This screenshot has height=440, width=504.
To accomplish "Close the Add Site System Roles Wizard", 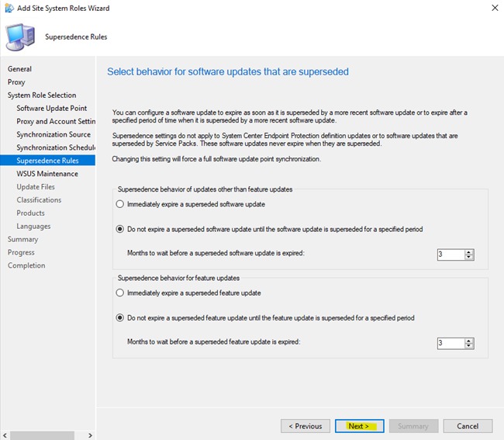I will [495, 8].
